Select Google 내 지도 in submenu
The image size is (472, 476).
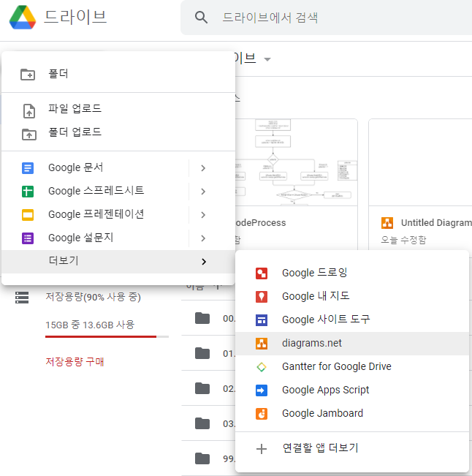click(x=352, y=296)
